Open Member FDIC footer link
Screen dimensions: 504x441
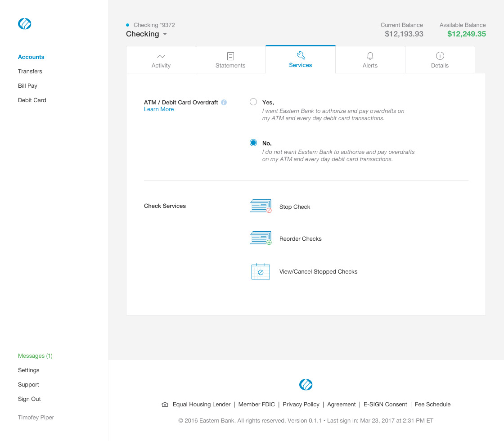(256, 405)
